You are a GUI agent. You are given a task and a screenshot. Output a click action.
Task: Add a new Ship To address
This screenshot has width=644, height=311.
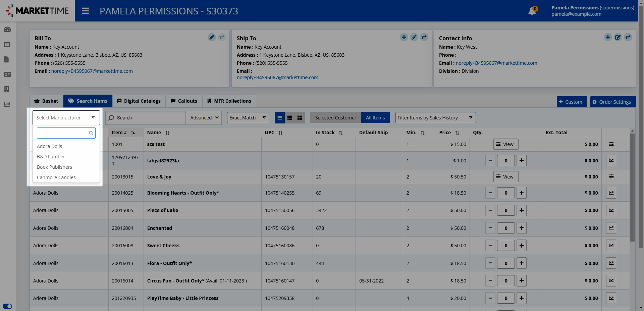click(x=404, y=37)
